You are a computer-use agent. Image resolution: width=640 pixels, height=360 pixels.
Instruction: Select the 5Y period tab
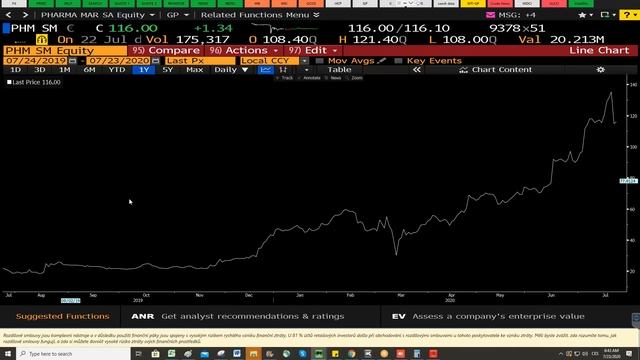168,70
